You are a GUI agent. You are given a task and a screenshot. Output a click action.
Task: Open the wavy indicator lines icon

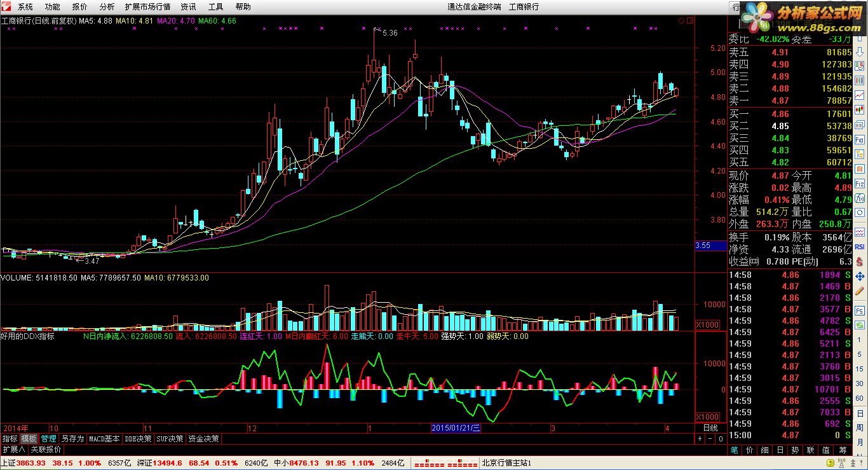pos(860,232)
